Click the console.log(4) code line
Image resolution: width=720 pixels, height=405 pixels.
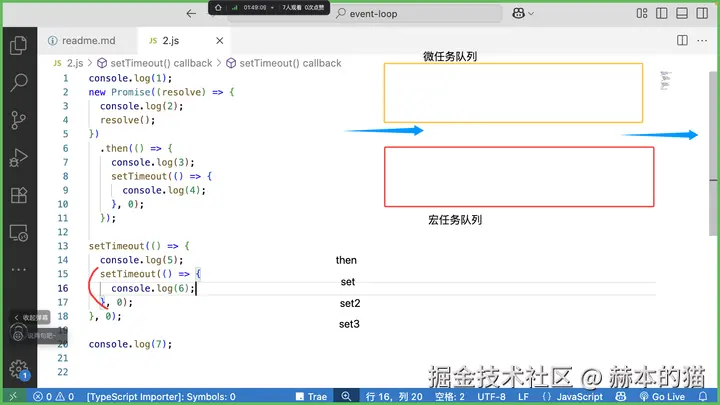(164, 190)
